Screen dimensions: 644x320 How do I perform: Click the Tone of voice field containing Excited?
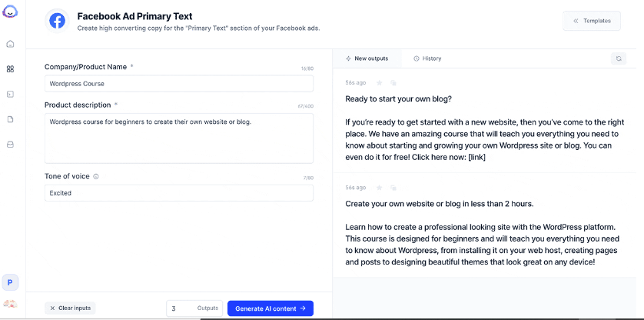(179, 193)
